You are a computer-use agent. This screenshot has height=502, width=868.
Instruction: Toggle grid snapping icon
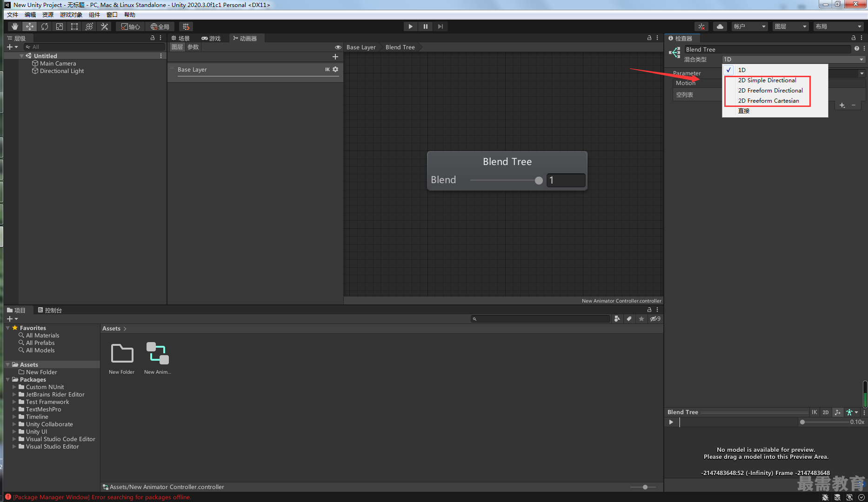[186, 26]
